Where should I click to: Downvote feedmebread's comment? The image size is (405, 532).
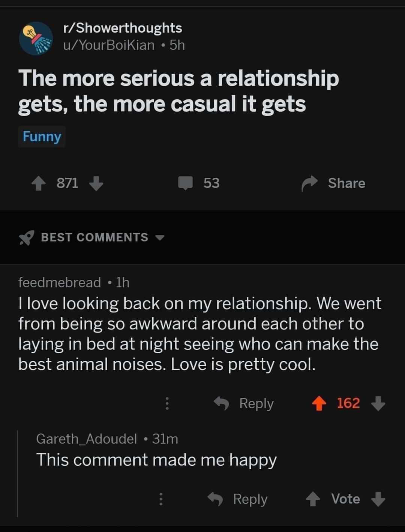pos(378,404)
